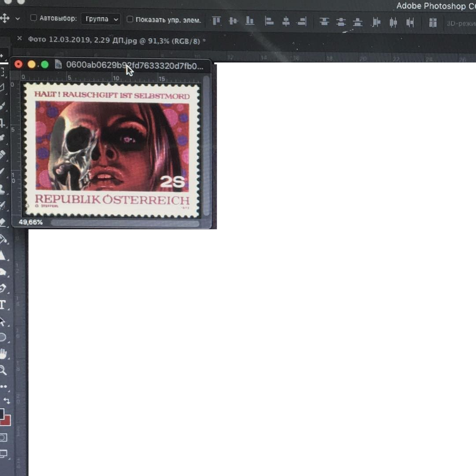
Task: Click the Austrian stamp image in floating window
Action: point(112,150)
